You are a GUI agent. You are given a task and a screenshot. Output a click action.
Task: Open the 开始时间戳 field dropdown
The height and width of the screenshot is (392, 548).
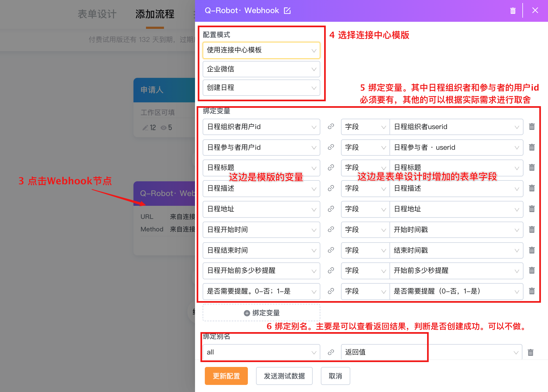[456, 230]
